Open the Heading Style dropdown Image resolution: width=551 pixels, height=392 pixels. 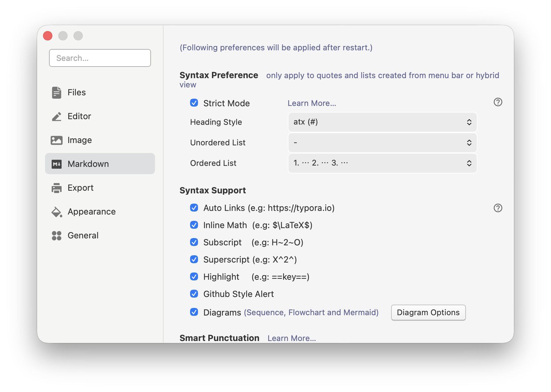click(x=382, y=122)
